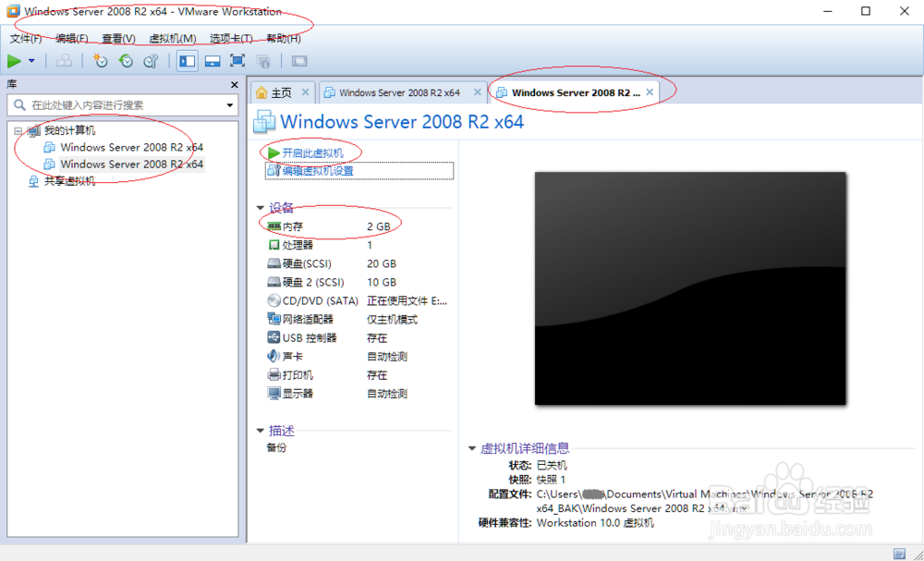Select 我的计算机 in the library tree
The image size is (924, 561).
69,131
